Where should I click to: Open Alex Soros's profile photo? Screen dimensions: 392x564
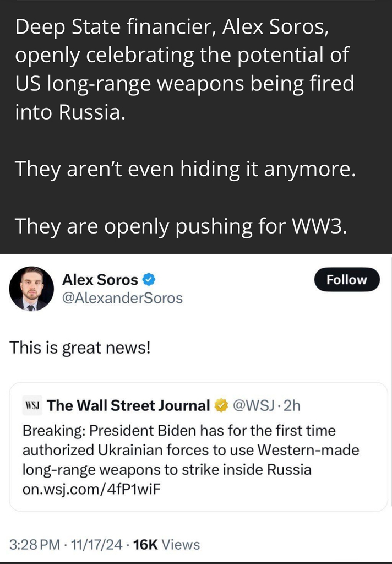tap(31, 288)
